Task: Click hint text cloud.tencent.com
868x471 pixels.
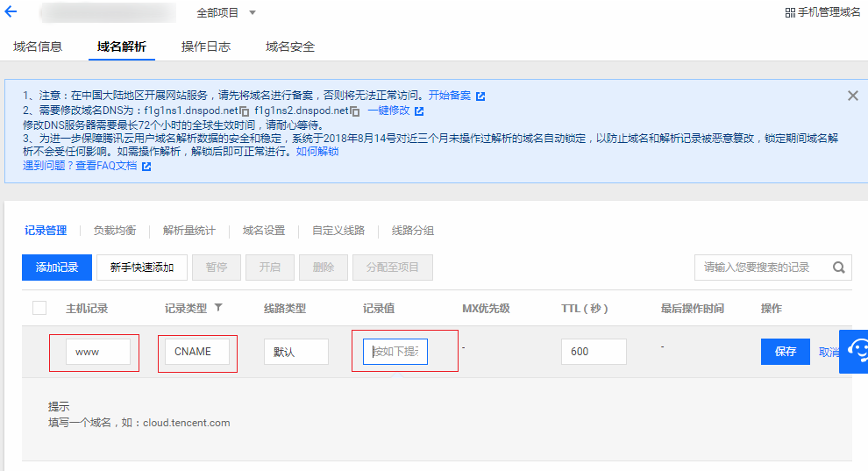Action: 186,423
